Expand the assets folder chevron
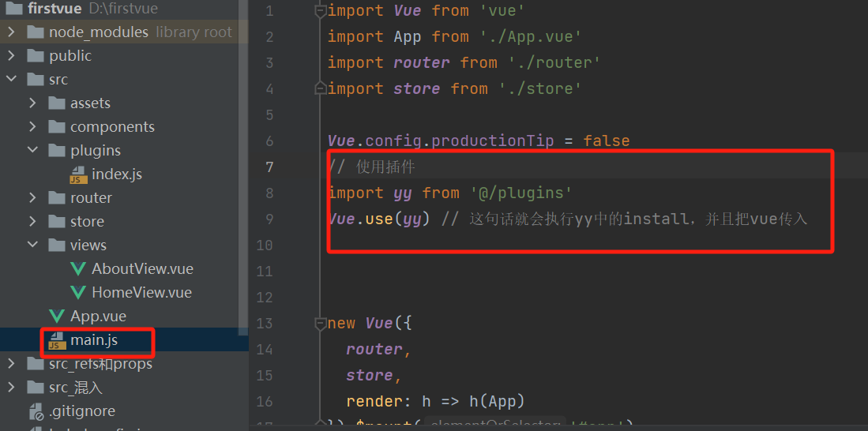The height and width of the screenshot is (431, 868). [x=32, y=103]
